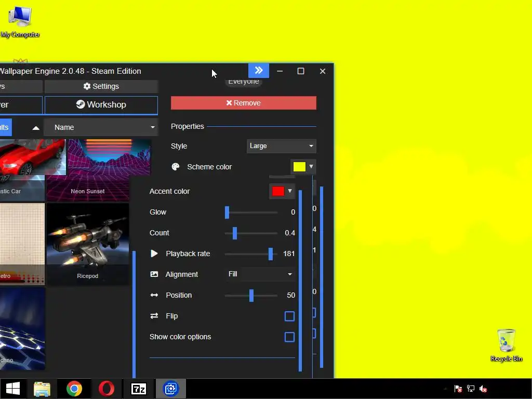Select the Techno hexagon wallpaper thumbnail

tap(22, 329)
